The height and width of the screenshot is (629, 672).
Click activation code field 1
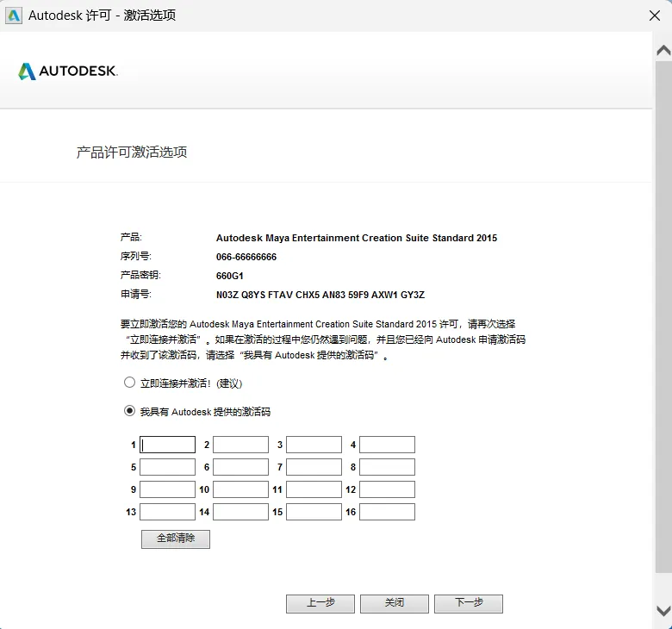tap(168, 445)
